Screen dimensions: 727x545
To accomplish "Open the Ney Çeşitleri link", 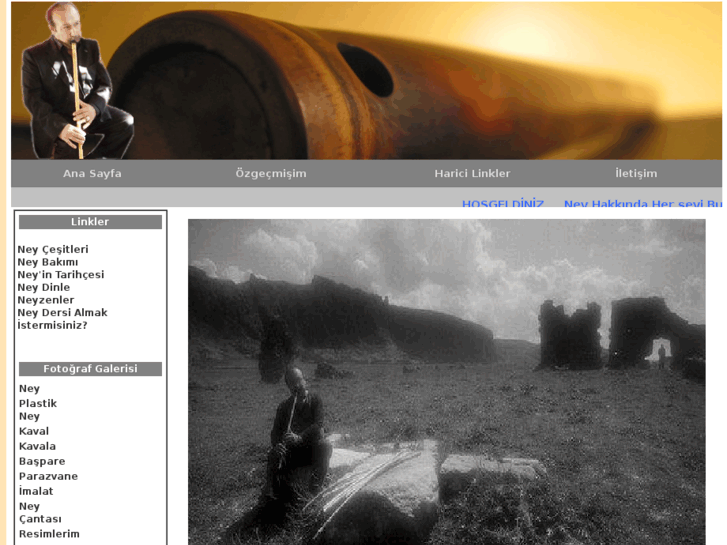I will point(53,250).
